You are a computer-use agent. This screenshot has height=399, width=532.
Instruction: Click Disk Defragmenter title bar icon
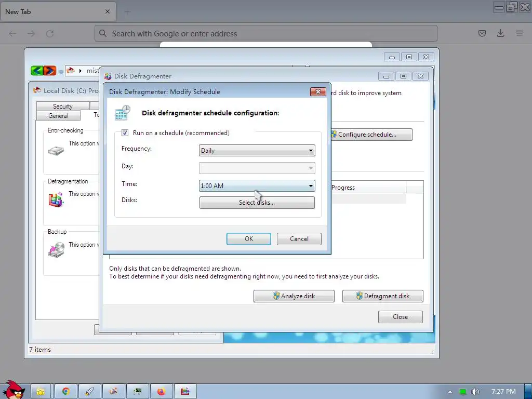(x=108, y=76)
